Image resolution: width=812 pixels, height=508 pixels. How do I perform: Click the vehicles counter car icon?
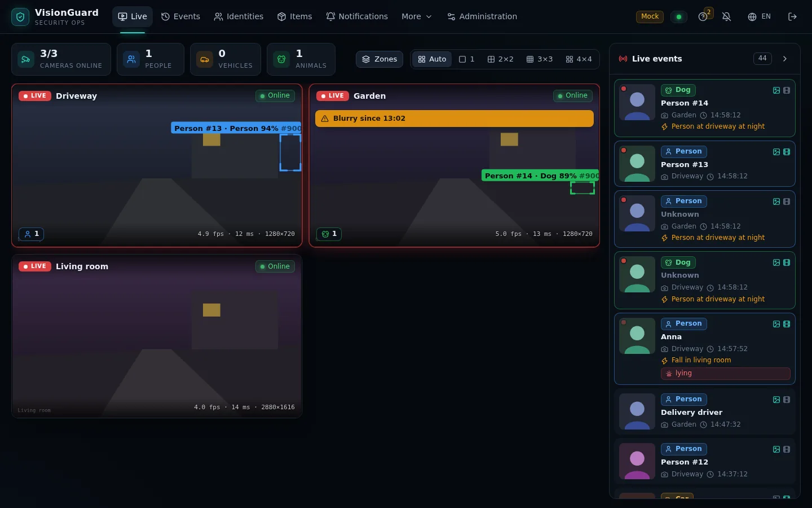205,59
